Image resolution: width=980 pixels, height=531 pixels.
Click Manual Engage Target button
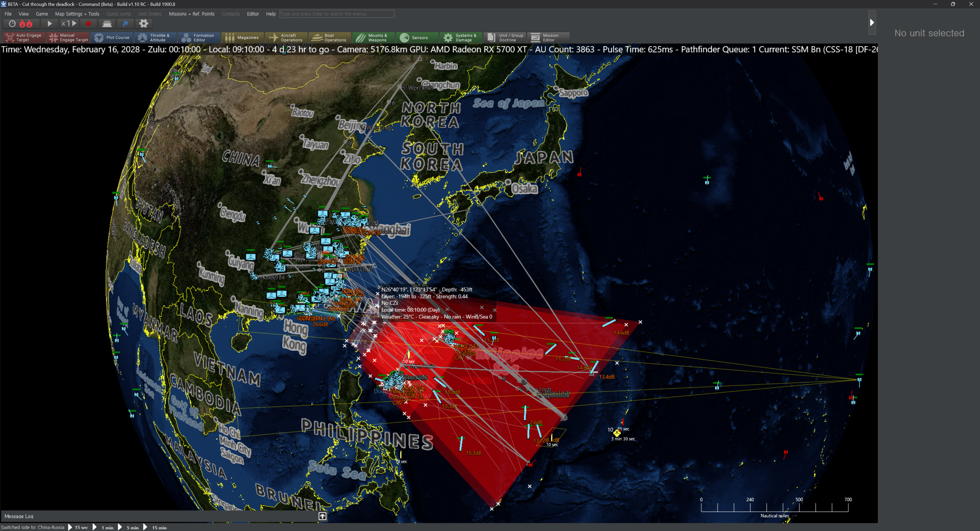point(68,37)
